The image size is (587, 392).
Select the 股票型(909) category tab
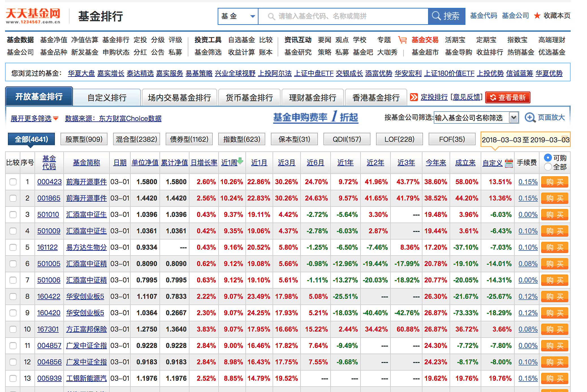point(84,139)
